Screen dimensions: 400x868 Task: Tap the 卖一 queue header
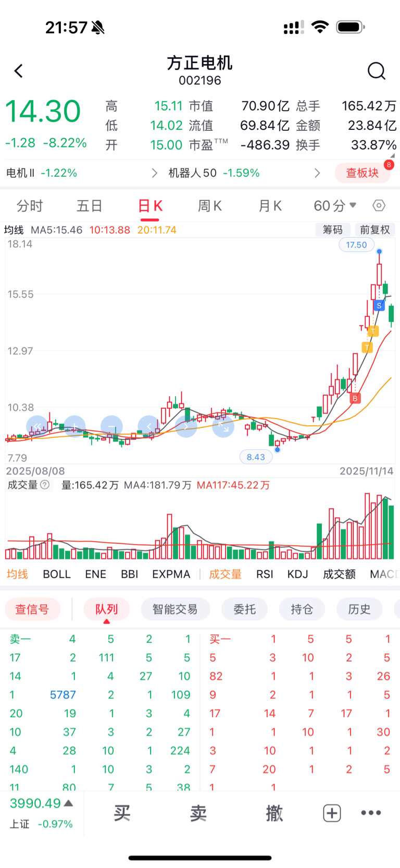tap(21, 639)
